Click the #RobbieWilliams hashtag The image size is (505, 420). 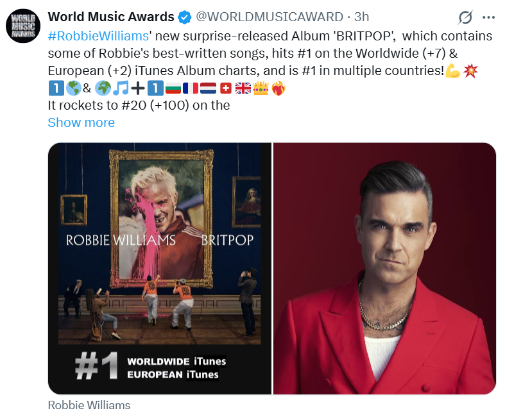click(98, 36)
